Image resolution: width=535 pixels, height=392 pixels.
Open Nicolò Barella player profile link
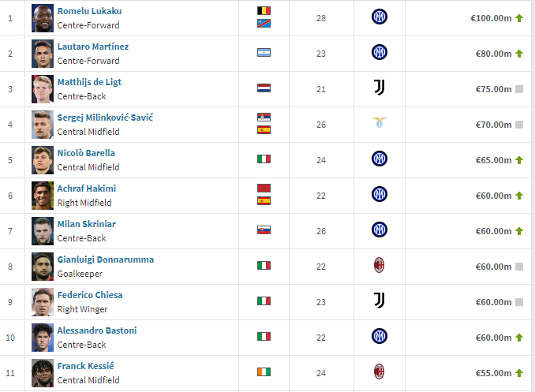(86, 153)
